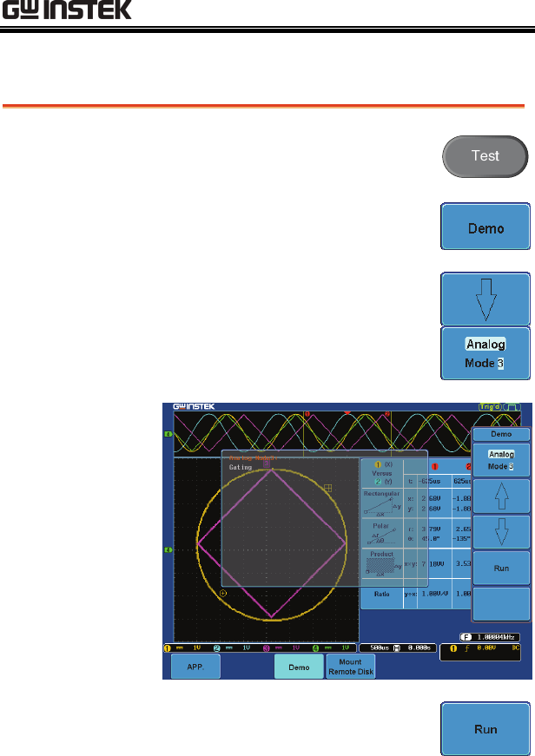Click the red cursor 2 column header
This screenshot has height=756, width=535.
coord(468,467)
